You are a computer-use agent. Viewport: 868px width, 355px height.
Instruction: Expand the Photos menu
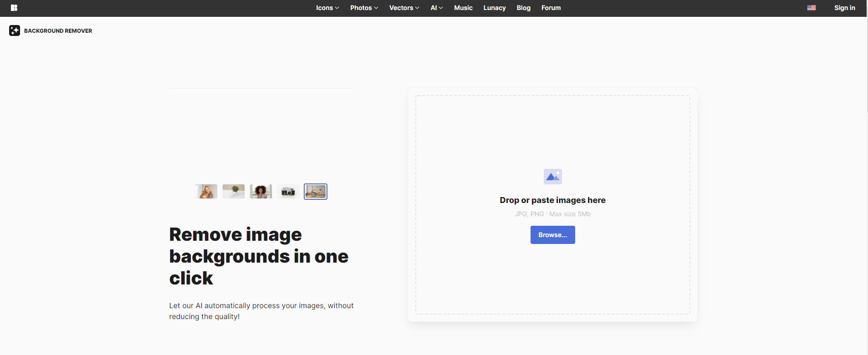(364, 8)
